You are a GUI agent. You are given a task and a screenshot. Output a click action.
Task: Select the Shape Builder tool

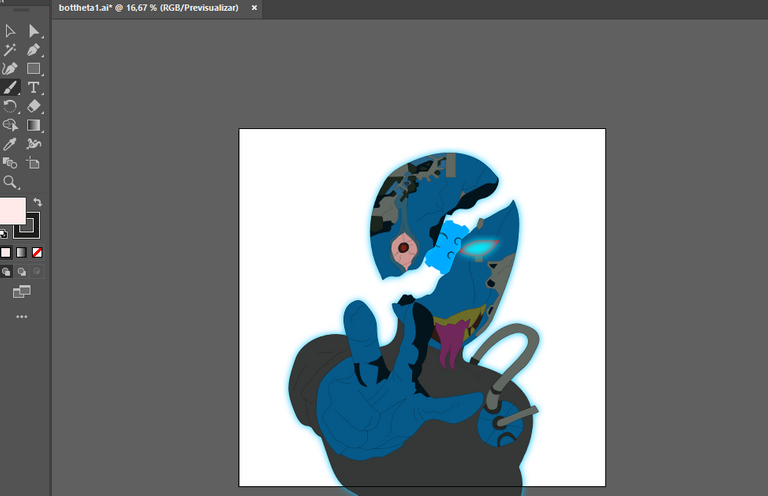tap(10, 125)
